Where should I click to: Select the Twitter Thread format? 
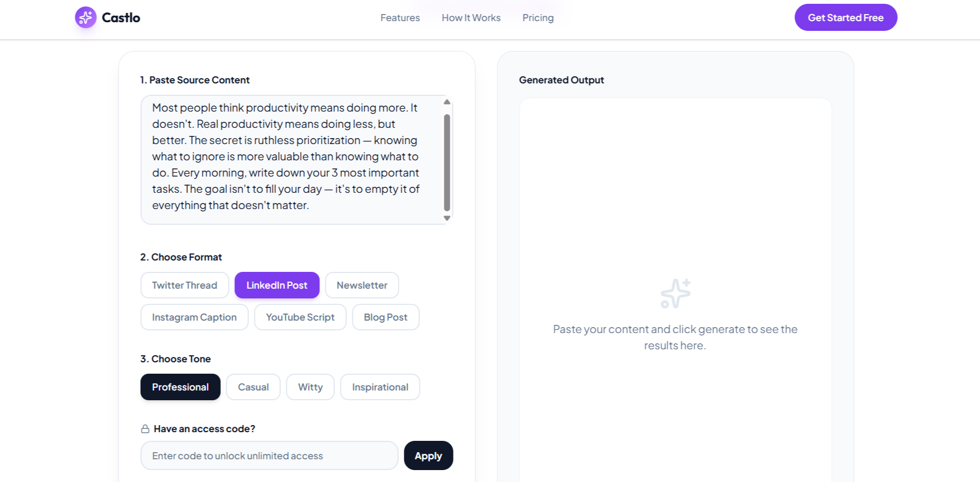point(185,285)
